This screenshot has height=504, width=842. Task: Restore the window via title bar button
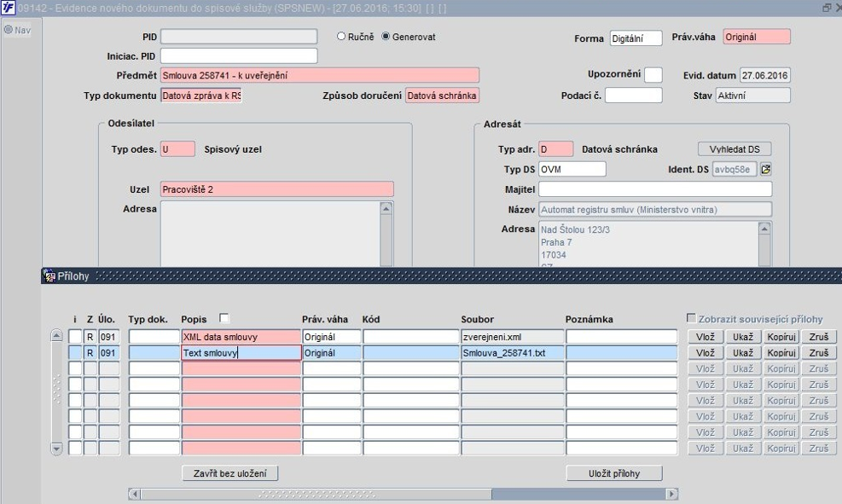tap(827, 8)
